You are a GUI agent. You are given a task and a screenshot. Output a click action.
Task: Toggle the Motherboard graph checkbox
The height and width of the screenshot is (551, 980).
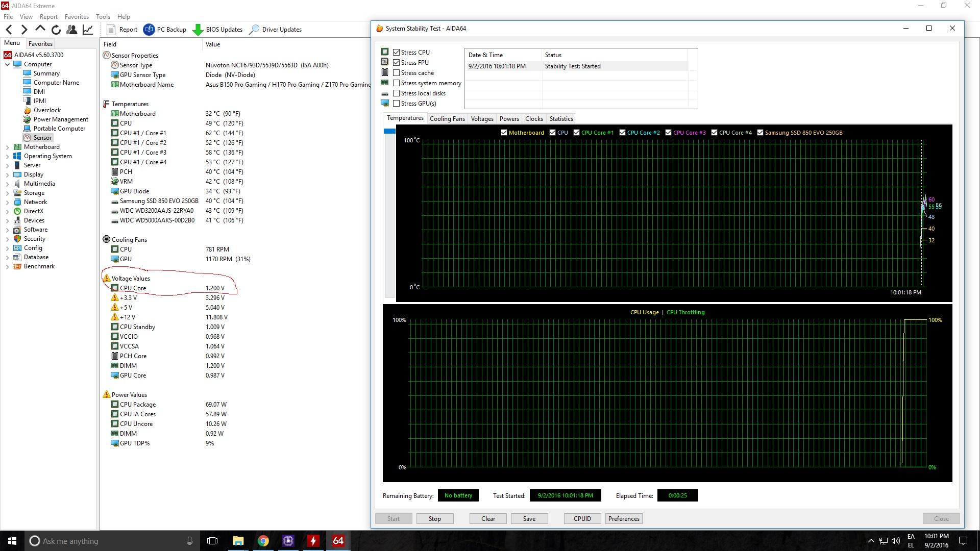pos(504,133)
